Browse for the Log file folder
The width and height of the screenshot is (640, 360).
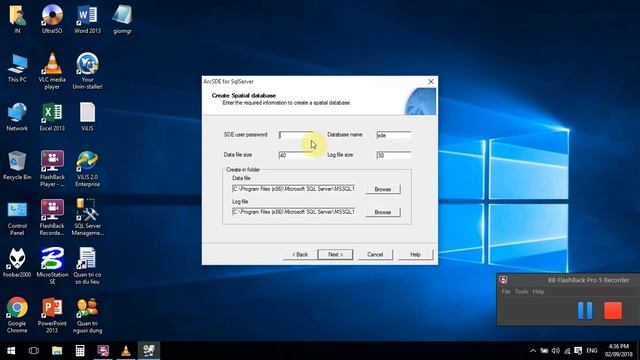click(383, 212)
